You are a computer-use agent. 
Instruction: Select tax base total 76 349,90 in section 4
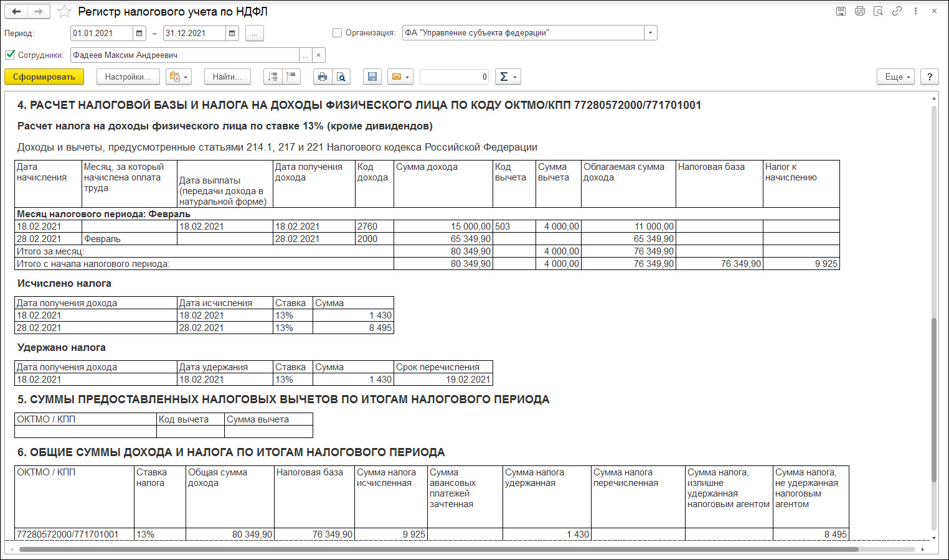coord(719,264)
